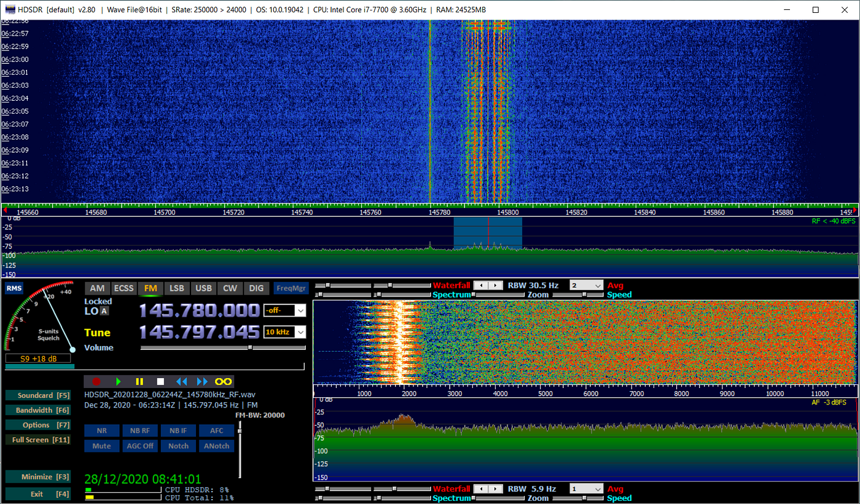Enable the noise reduction NR button

click(x=101, y=430)
